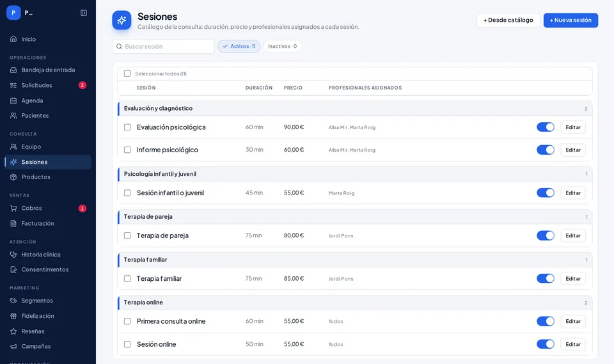Check the Primera consulta online checkbox

click(127, 321)
